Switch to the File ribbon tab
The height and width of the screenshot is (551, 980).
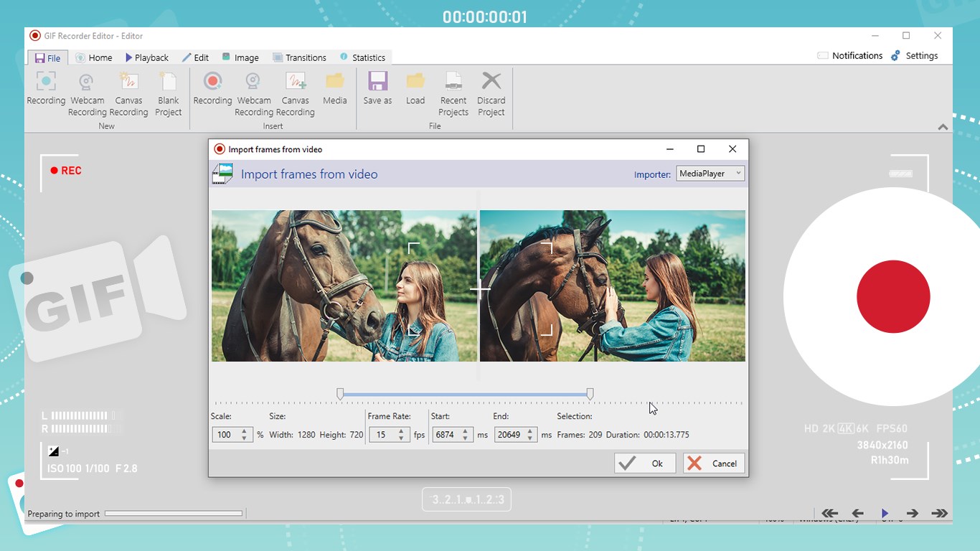point(48,58)
